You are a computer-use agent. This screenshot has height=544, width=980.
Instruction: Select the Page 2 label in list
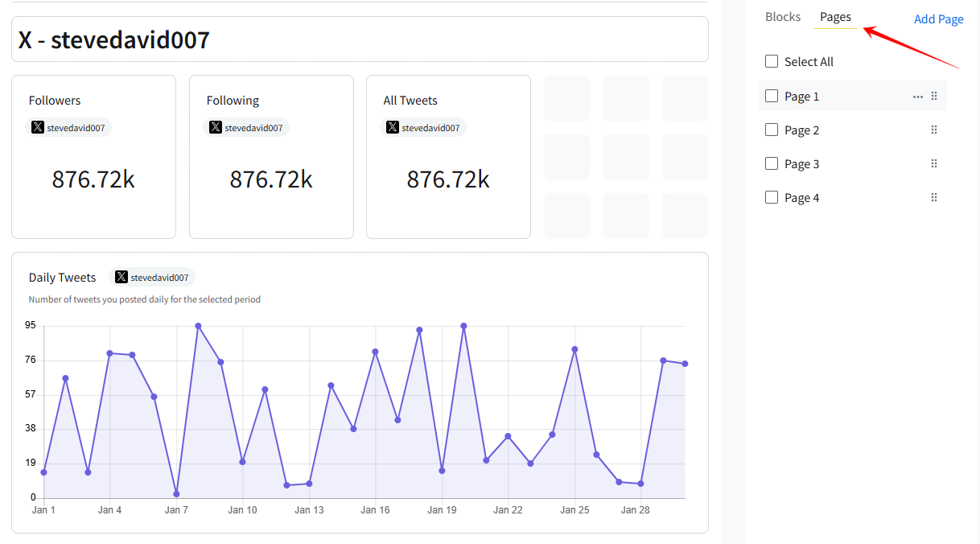(x=801, y=130)
